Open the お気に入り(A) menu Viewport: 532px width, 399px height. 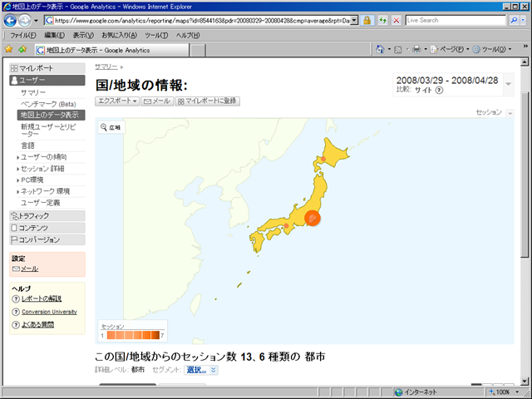[x=119, y=35]
